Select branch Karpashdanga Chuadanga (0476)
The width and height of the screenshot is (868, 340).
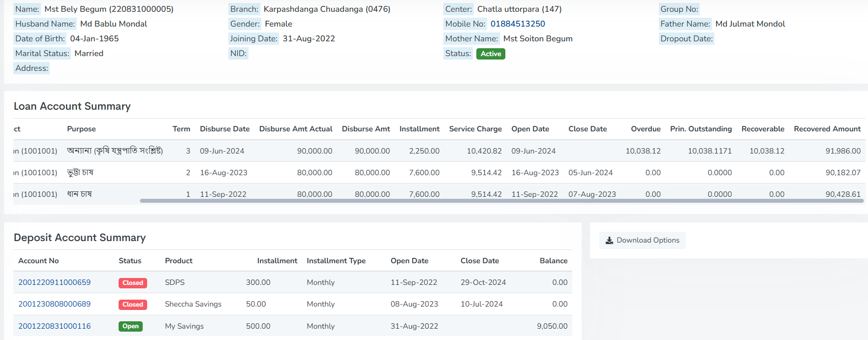pos(327,9)
